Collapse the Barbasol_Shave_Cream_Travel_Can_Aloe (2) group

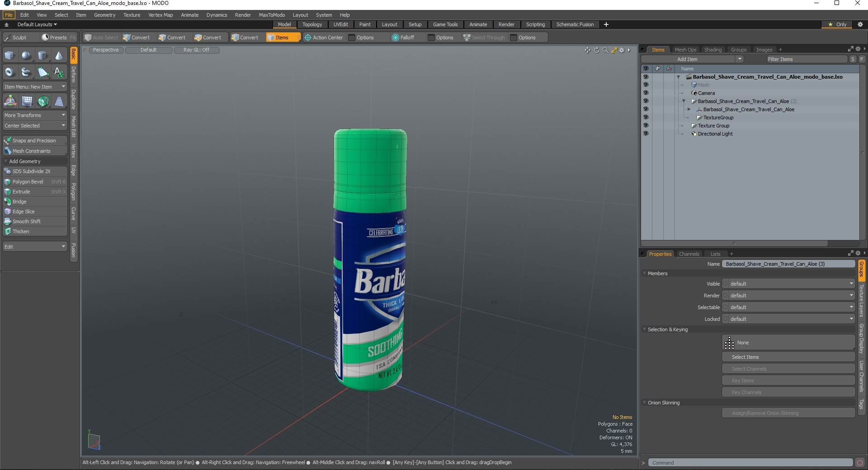click(x=684, y=101)
